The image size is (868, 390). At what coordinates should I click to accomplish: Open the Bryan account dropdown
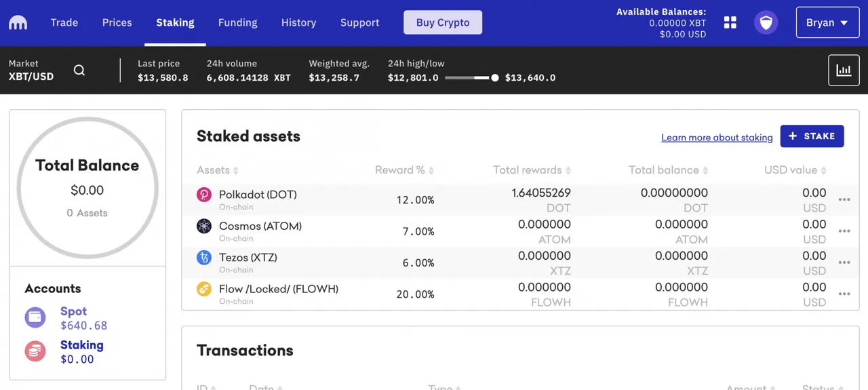[x=827, y=22]
